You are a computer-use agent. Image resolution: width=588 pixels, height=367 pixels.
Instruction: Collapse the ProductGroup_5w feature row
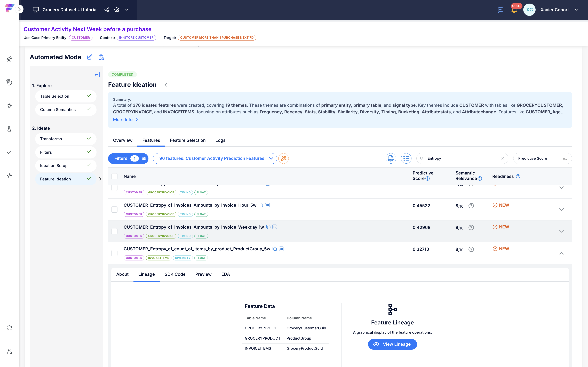coord(561,253)
